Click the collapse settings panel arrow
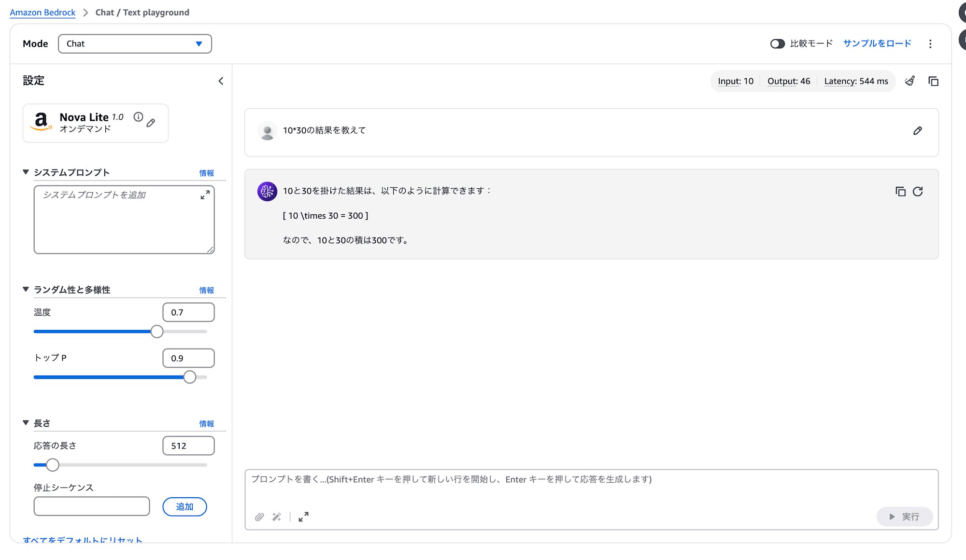This screenshot has width=966, height=560. click(220, 81)
